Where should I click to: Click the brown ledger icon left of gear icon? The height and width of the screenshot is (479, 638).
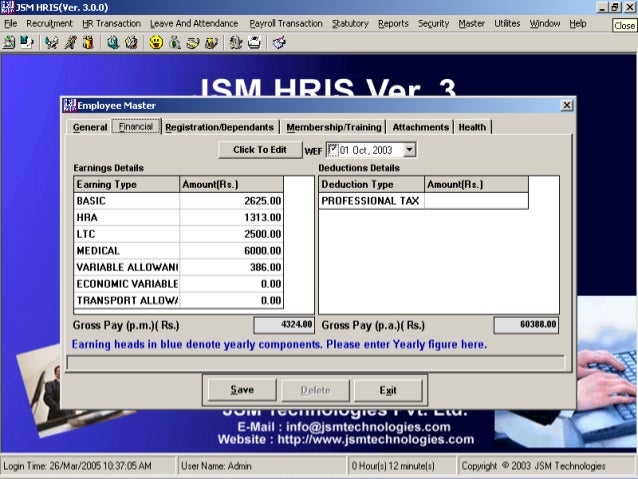tap(212, 42)
